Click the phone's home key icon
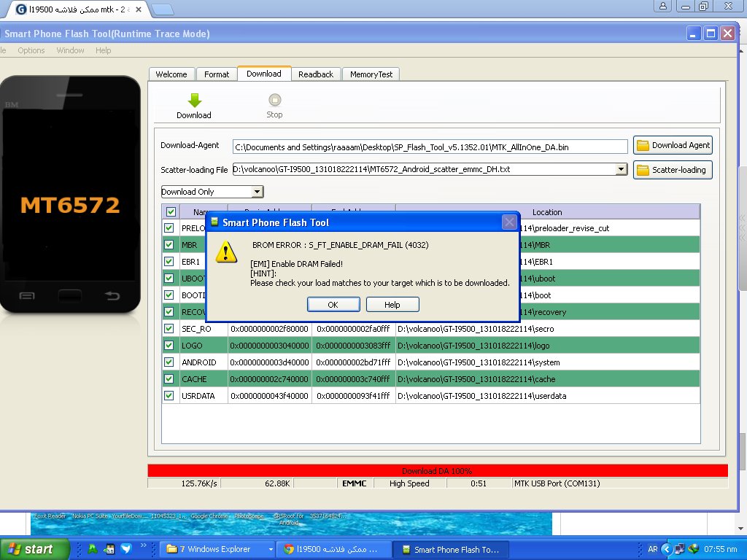The height and width of the screenshot is (560, 747). tap(69, 296)
